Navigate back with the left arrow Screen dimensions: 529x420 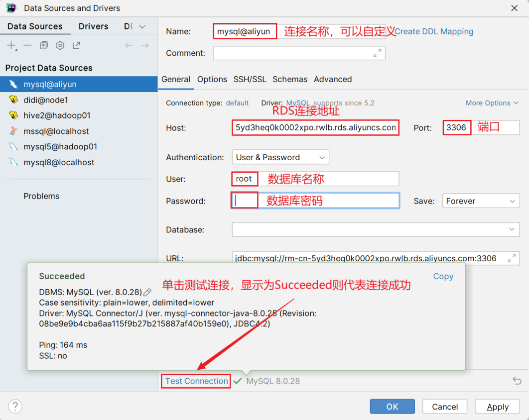pos(129,45)
